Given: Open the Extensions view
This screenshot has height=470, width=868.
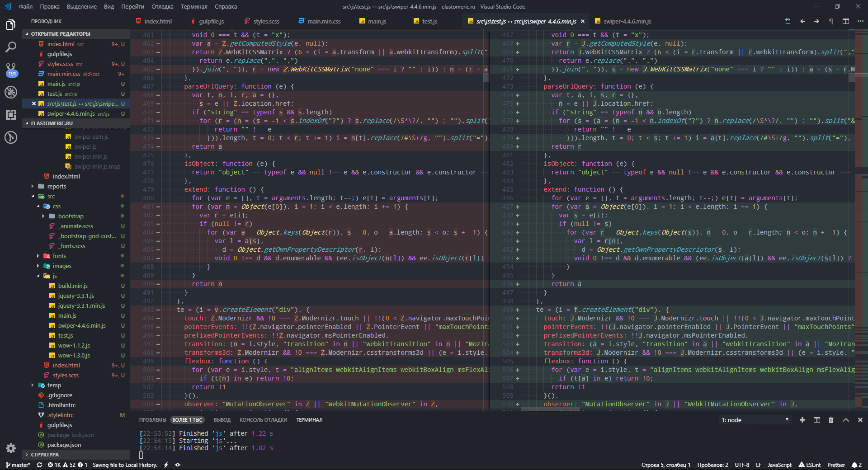Looking at the screenshot, I should click(11, 115).
